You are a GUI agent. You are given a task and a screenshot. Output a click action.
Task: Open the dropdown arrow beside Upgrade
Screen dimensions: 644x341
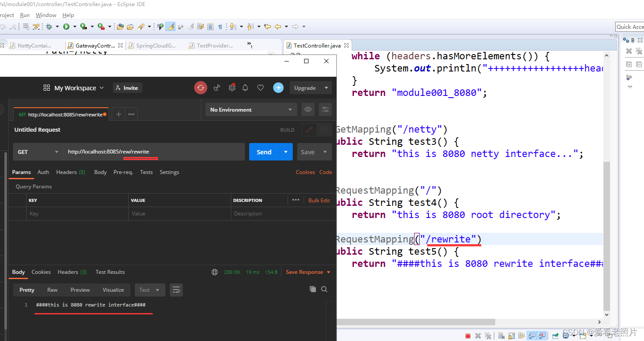pos(326,88)
